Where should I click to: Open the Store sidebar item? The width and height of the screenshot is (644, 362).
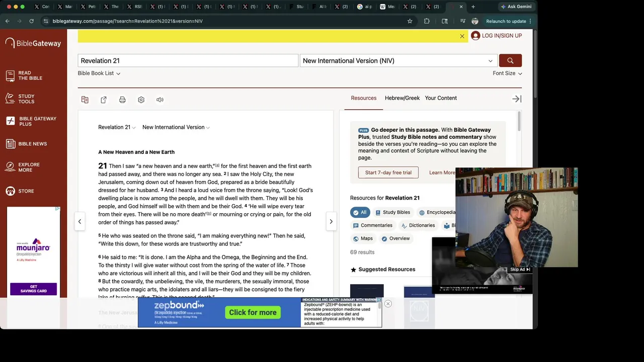(20, 191)
